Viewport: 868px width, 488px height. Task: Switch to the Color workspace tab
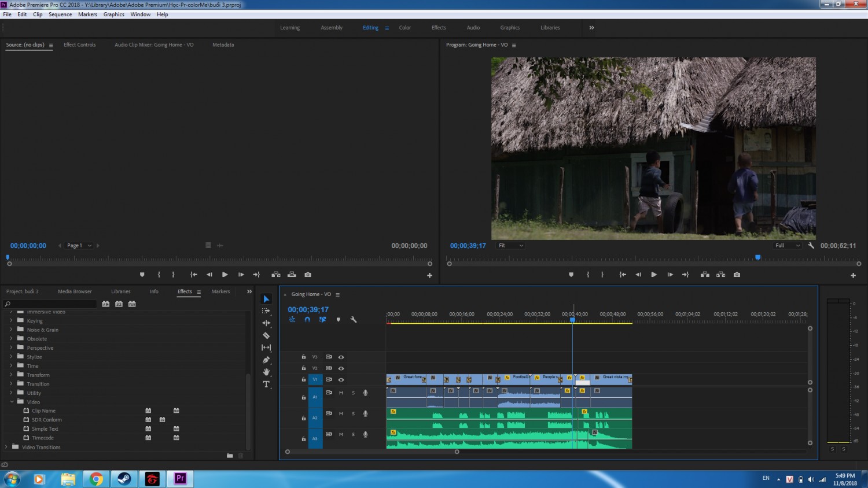tap(405, 28)
